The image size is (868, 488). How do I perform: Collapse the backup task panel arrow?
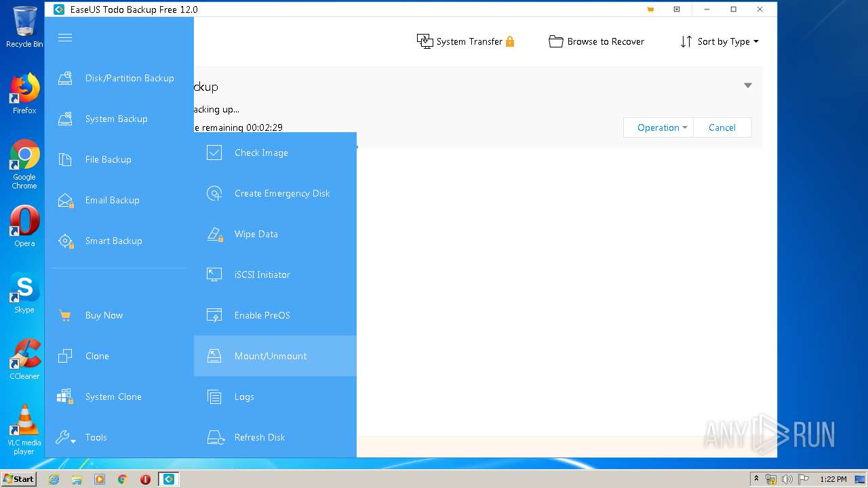[x=748, y=85]
